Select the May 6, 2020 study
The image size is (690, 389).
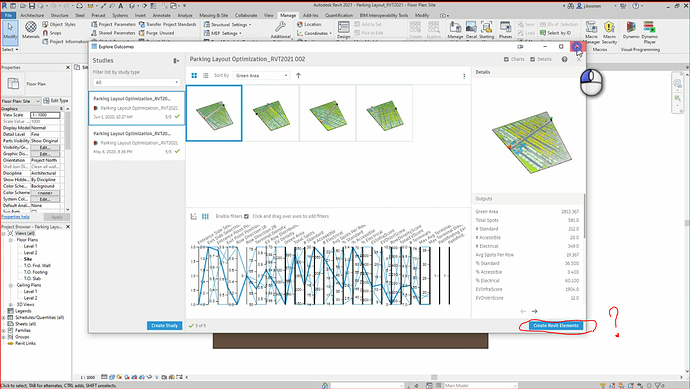tap(137, 143)
